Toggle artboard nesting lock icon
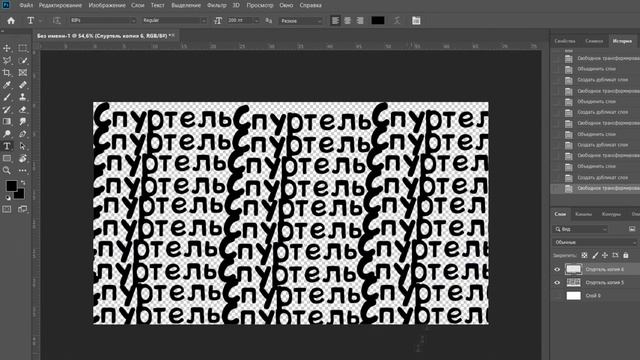The image size is (640, 360). point(615,256)
